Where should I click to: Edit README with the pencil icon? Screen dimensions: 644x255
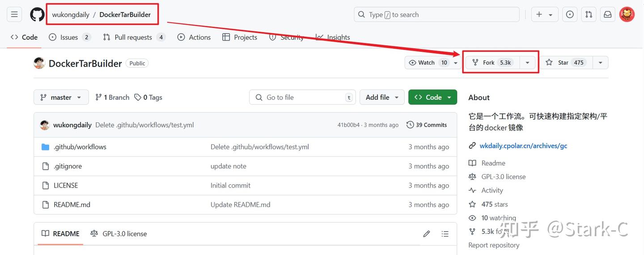coord(427,234)
